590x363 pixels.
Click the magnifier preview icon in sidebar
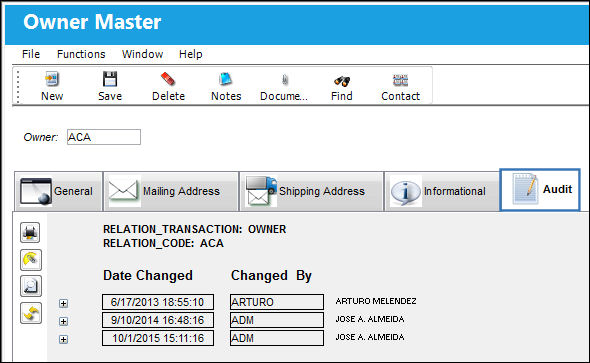pos(30,286)
